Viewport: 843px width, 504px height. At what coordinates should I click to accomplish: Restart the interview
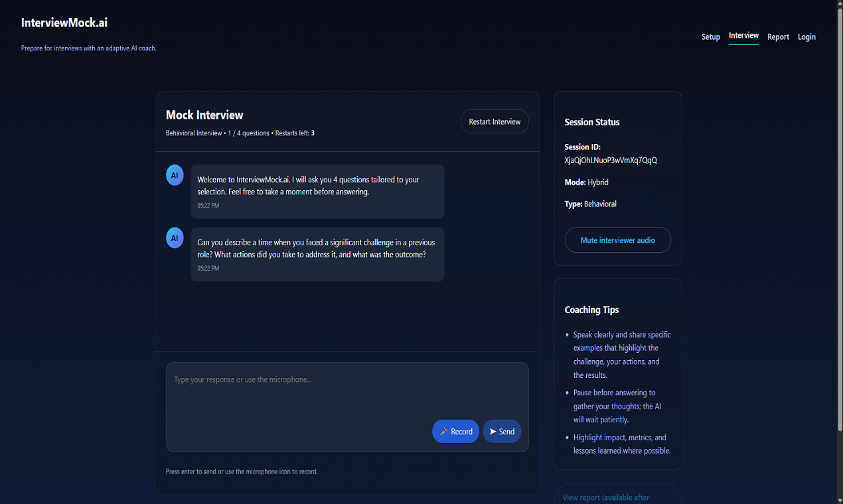(x=495, y=121)
